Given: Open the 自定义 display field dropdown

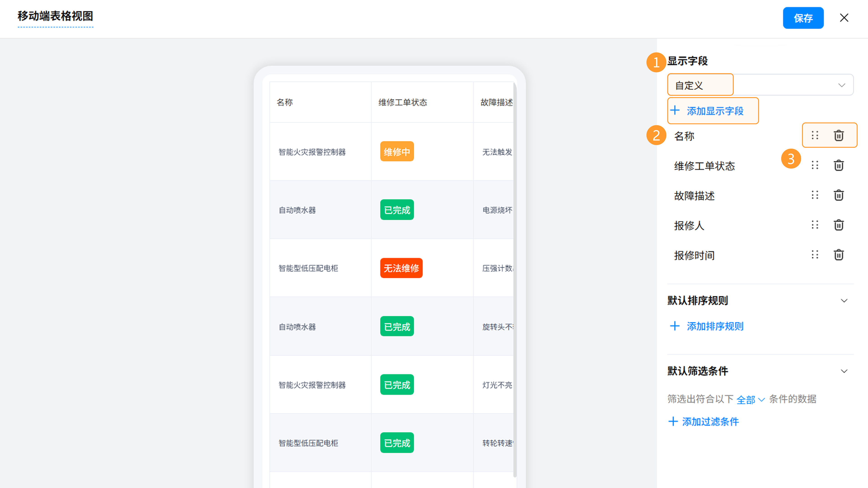Looking at the screenshot, I should pyautogui.click(x=760, y=85).
